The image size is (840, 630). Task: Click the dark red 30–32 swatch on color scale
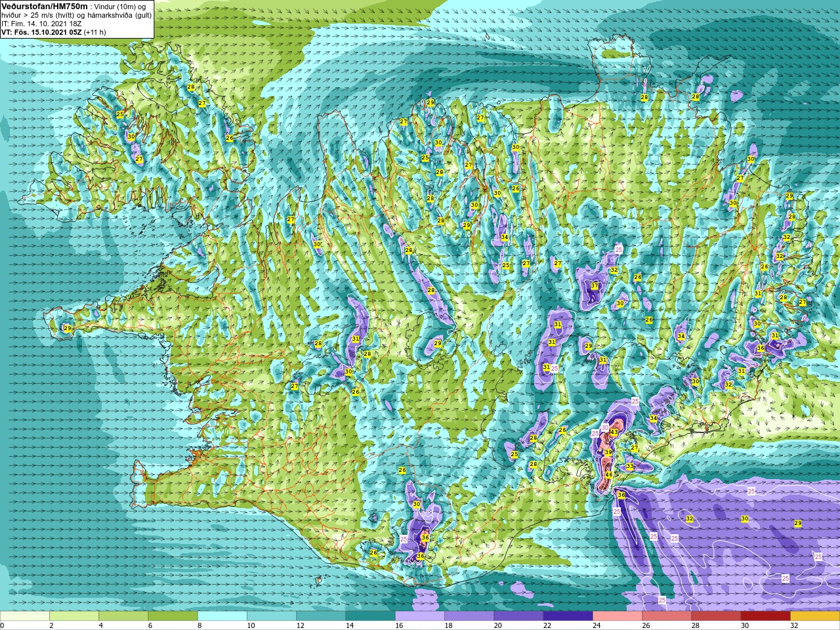[x=766, y=616]
